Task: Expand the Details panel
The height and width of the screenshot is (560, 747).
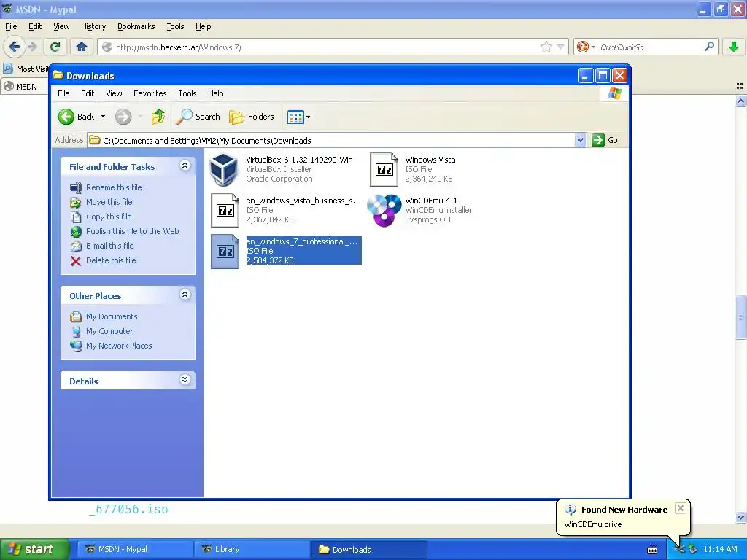Action: pos(185,379)
